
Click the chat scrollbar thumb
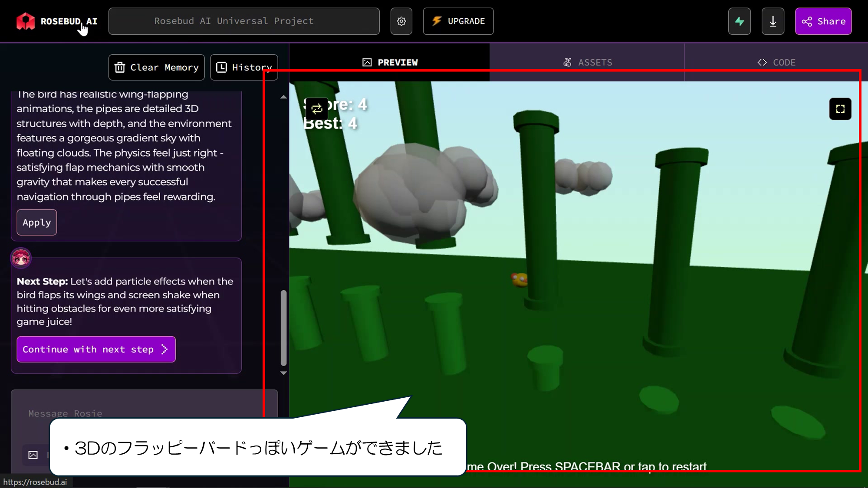coord(283,328)
